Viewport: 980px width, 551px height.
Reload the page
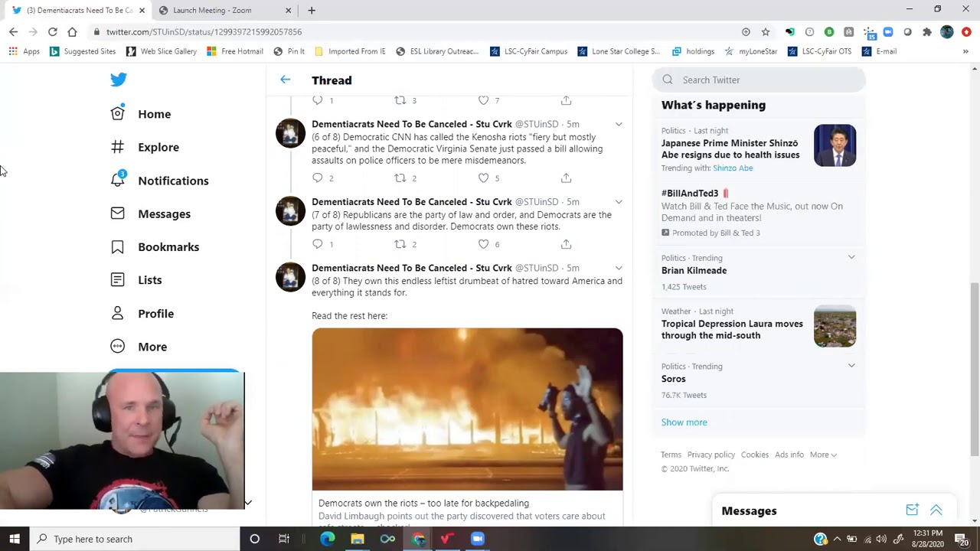tap(52, 31)
